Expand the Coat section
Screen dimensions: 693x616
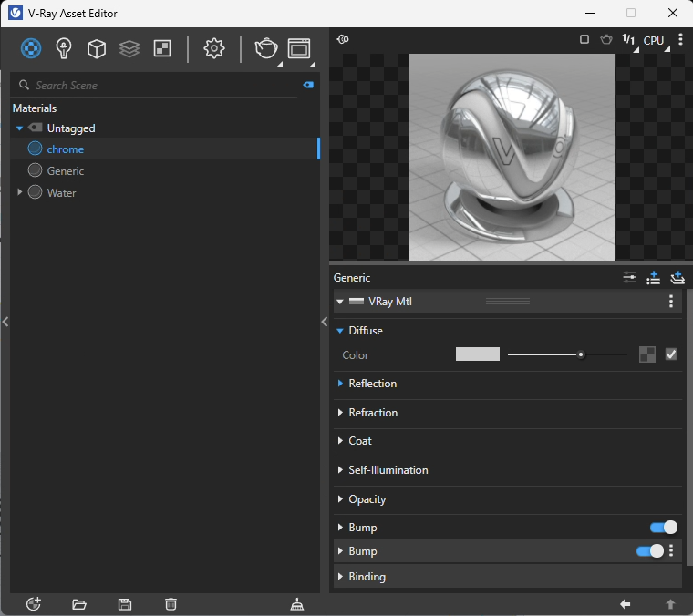tap(340, 441)
